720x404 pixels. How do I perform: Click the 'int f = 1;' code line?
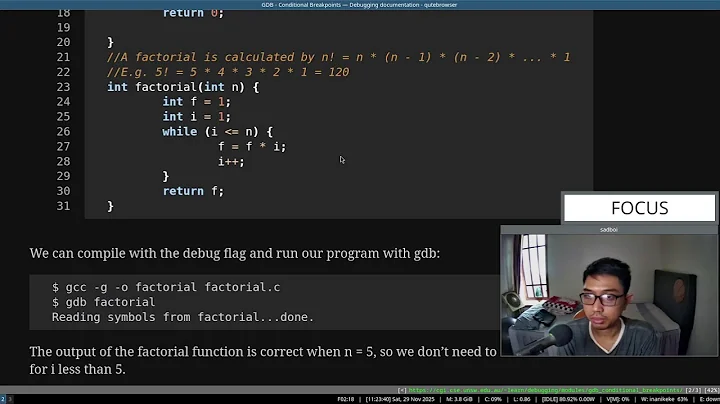(x=197, y=101)
